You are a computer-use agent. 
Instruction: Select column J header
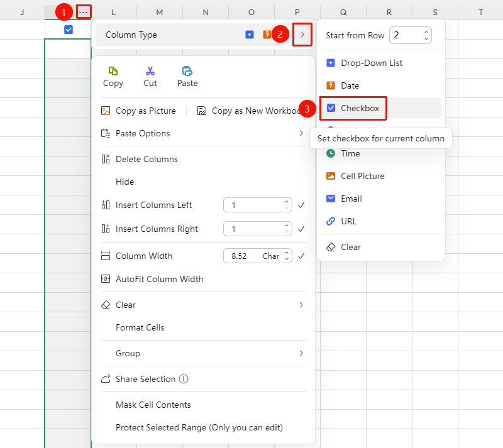pyautogui.click(x=22, y=12)
